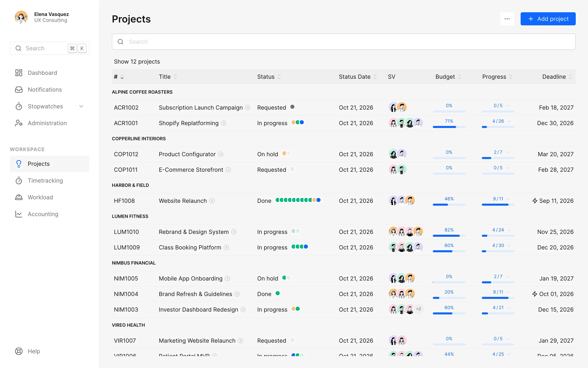Click the Administration user-gear icon
588x368 pixels.
click(19, 123)
